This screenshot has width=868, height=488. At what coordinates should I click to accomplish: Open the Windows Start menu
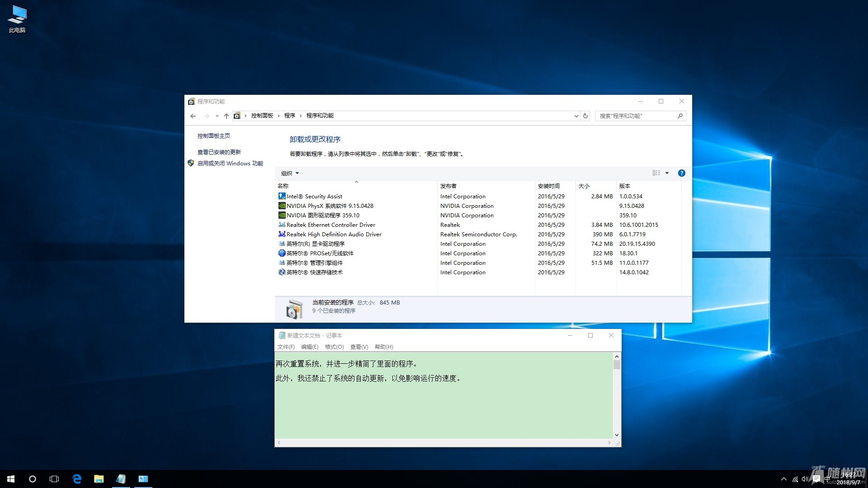click(11, 479)
